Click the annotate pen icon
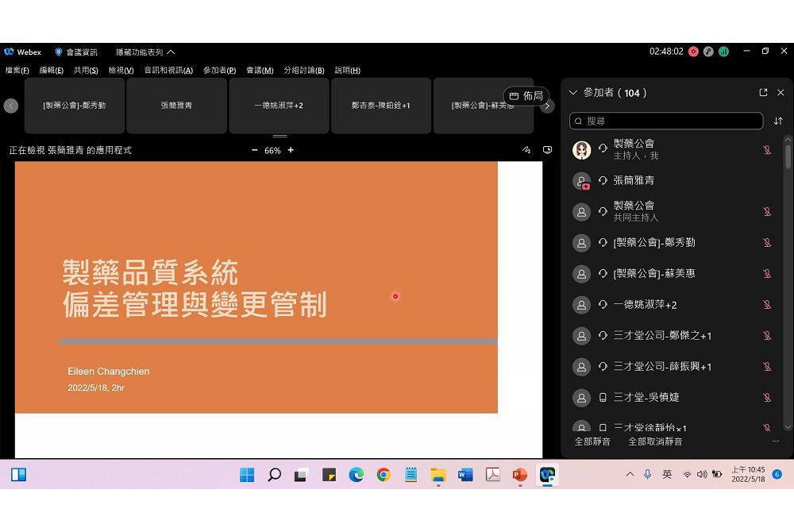794x532 pixels. pos(526,150)
